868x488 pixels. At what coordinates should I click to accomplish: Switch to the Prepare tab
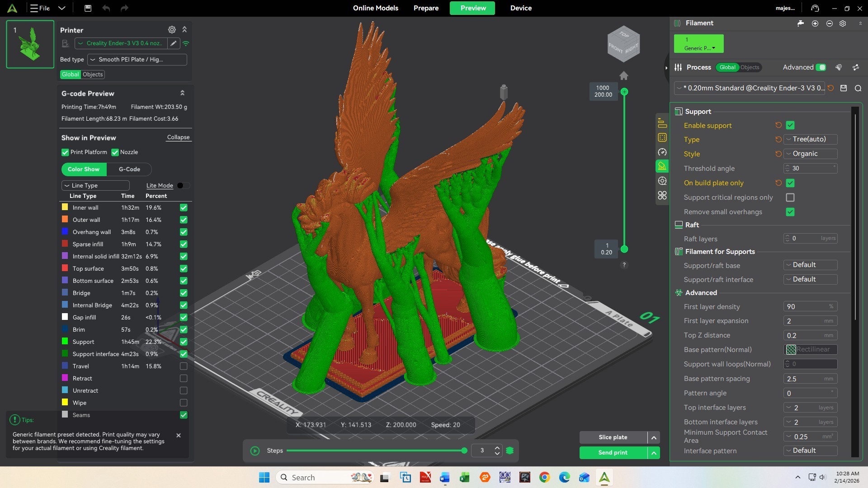(x=426, y=8)
